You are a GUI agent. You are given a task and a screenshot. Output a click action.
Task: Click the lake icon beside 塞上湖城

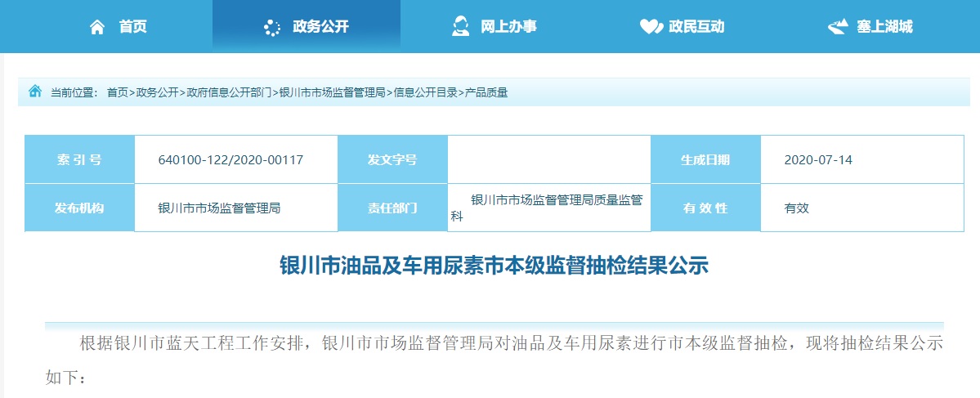[x=838, y=27]
